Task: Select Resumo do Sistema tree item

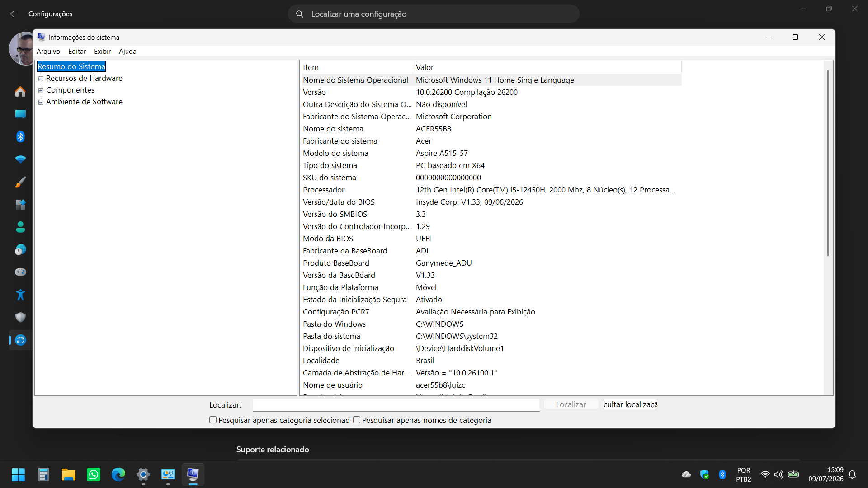Action: [x=71, y=66]
